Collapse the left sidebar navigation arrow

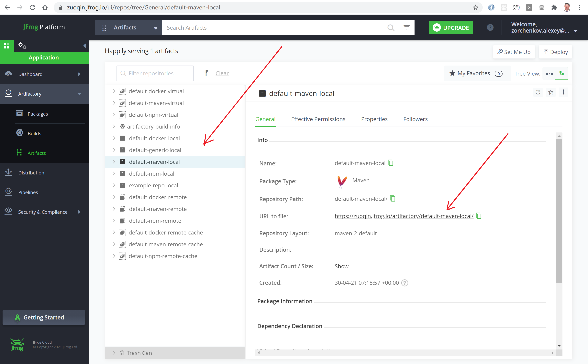pyautogui.click(x=85, y=46)
